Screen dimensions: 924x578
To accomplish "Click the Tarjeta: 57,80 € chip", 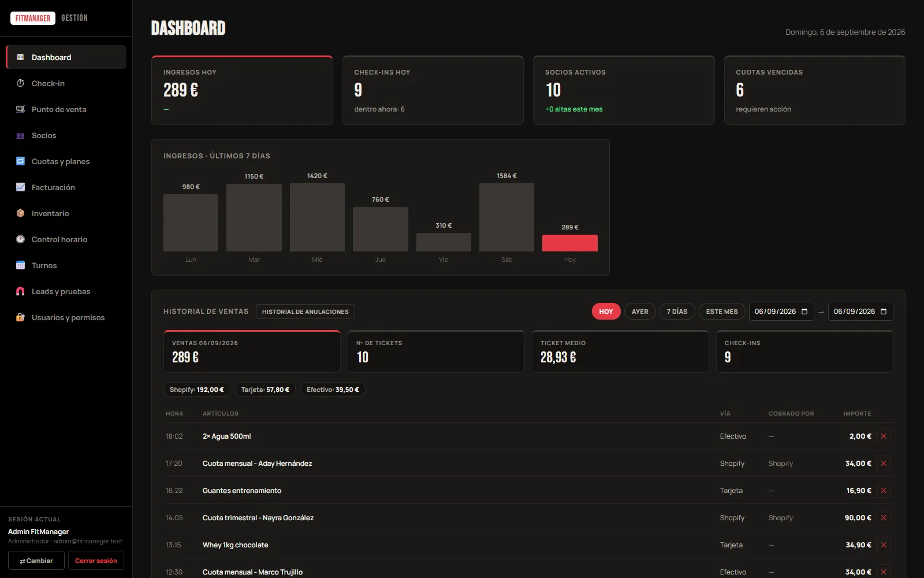I will tap(265, 390).
